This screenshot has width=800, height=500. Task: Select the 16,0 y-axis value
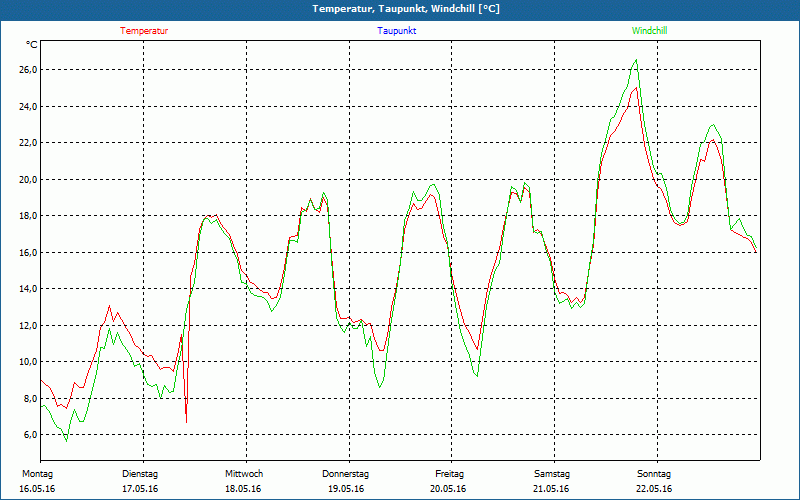tap(29, 253)
